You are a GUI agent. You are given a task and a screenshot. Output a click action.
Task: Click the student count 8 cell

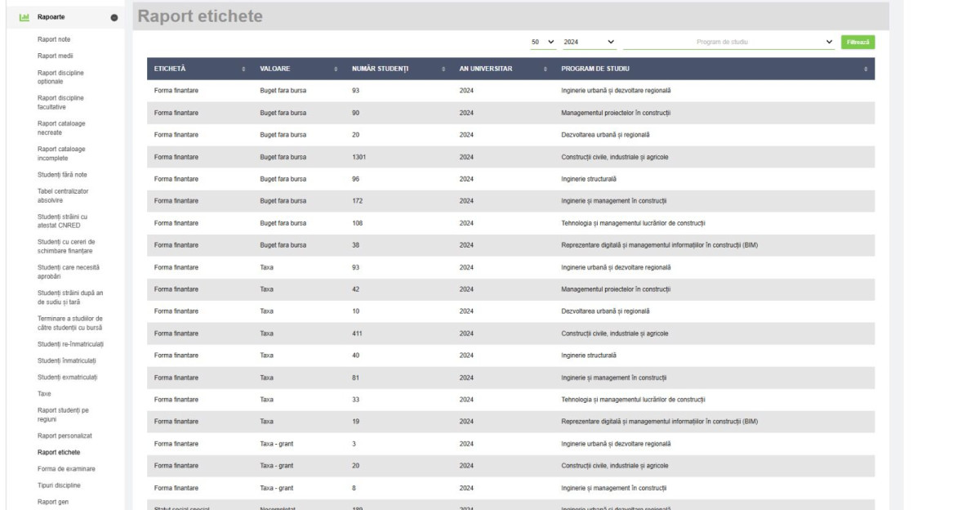tap(354, 488)
